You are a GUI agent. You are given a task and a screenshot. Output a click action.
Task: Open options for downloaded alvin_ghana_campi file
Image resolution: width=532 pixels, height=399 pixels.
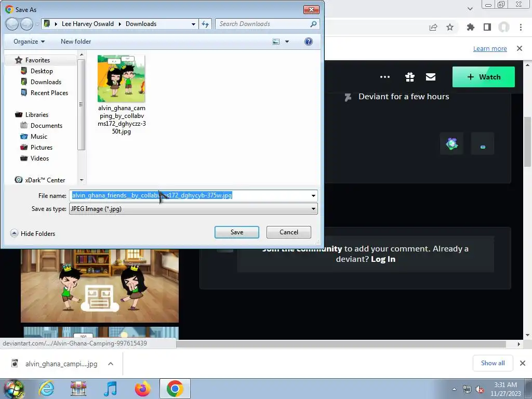[111, 364]
